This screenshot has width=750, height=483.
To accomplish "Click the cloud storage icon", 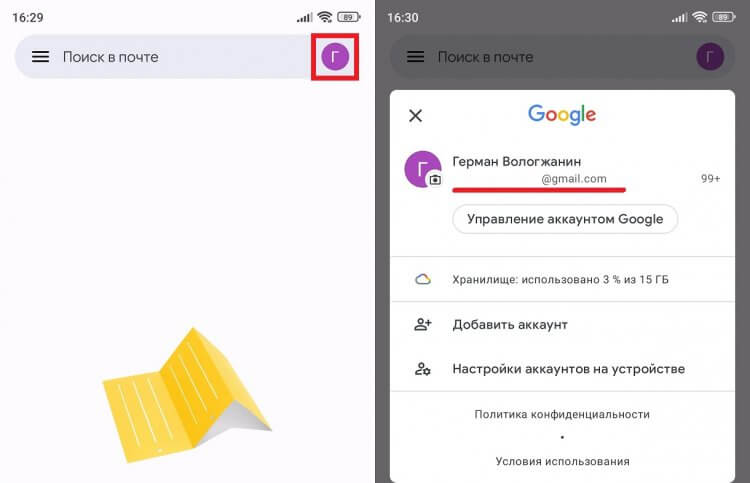I will pos(423,279).
